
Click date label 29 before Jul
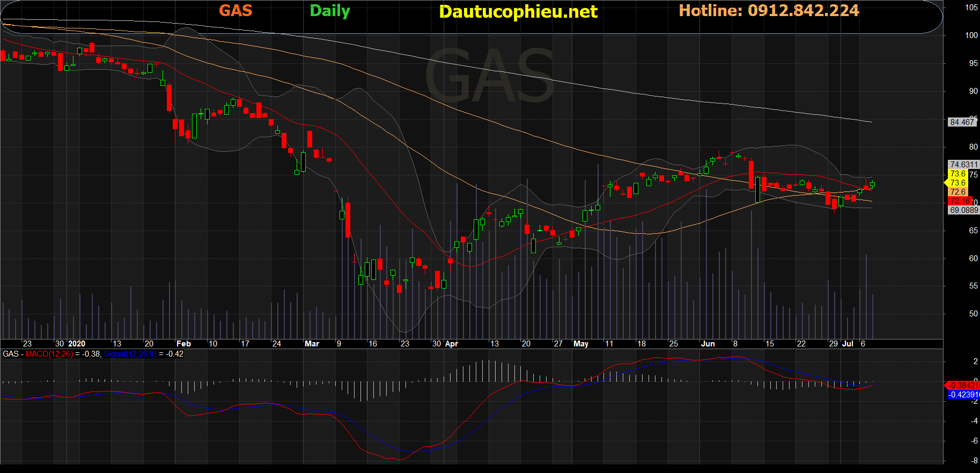click(833, 344)
